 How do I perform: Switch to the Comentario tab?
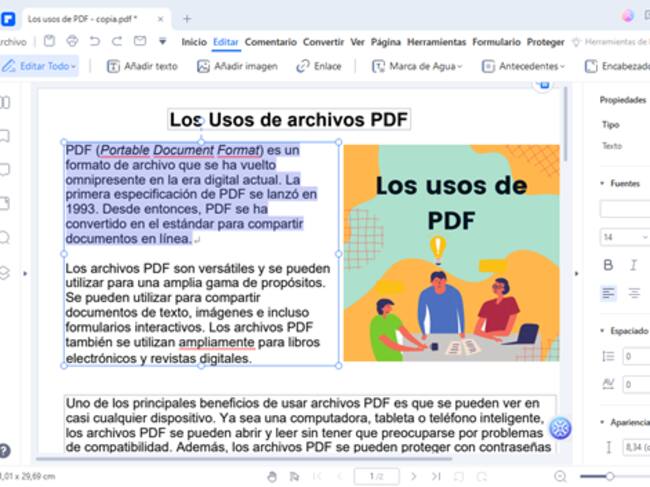pos(270,42)
